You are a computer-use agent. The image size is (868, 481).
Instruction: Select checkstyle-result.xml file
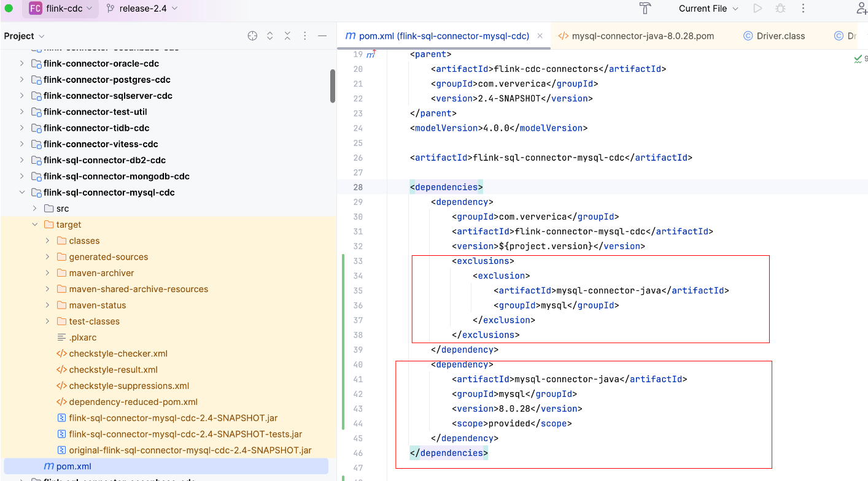point(113,370)
